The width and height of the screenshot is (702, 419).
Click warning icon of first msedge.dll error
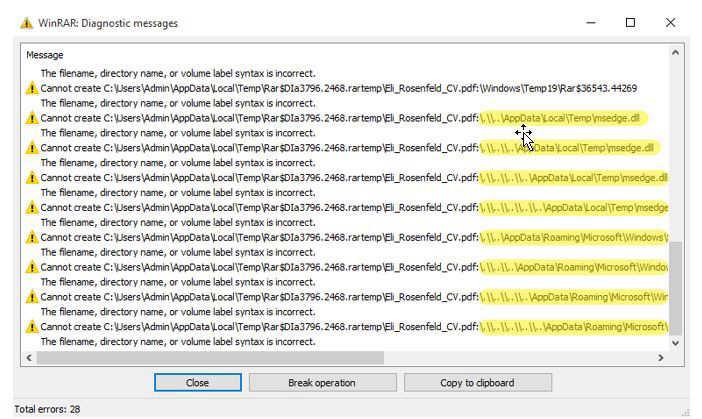(31, 118)
